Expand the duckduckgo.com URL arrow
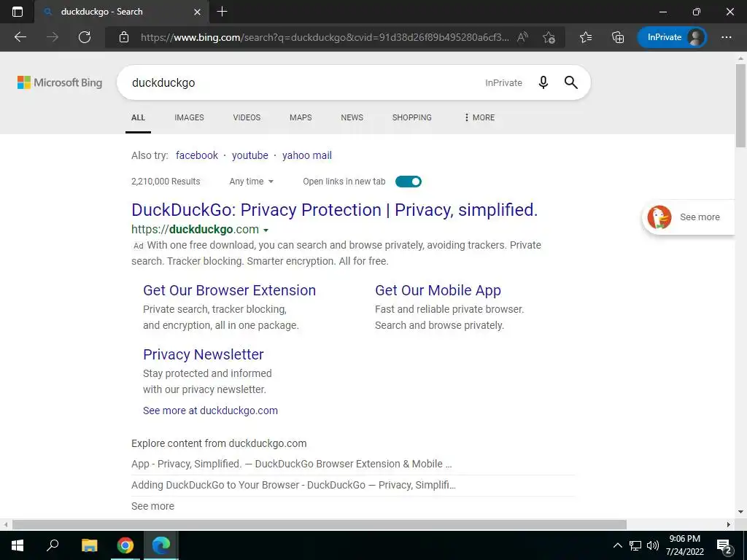 [266, 230]
